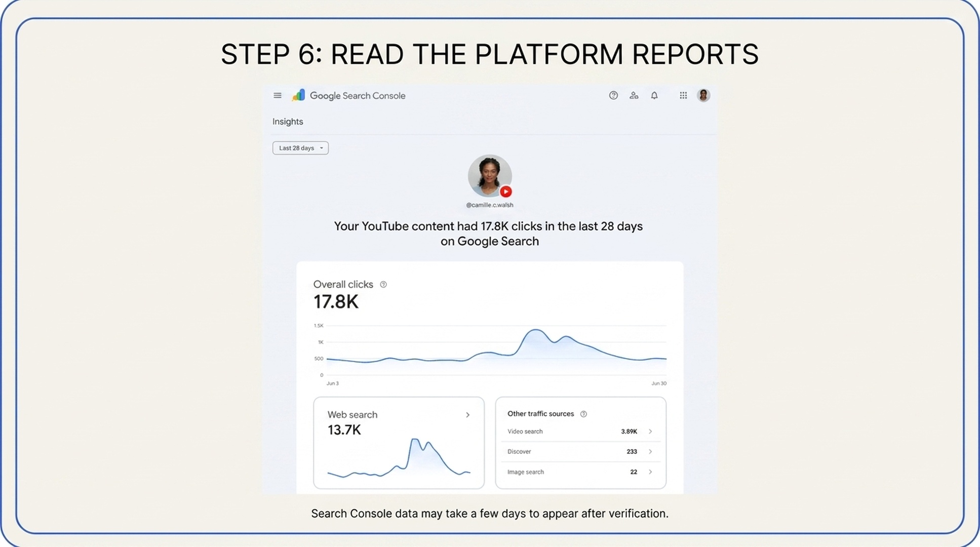Viewport: 980px width, 547px height.
Task: Click the Web search label
Action: [x=352, y=415]
